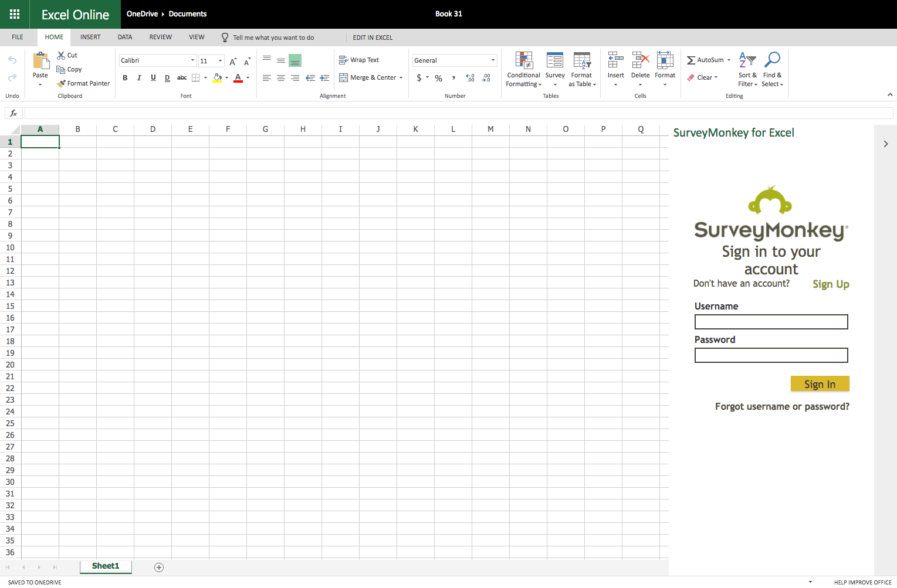The image size is (897, 588).
Task: Click the Paste clipboard icon
Action: 40,61
